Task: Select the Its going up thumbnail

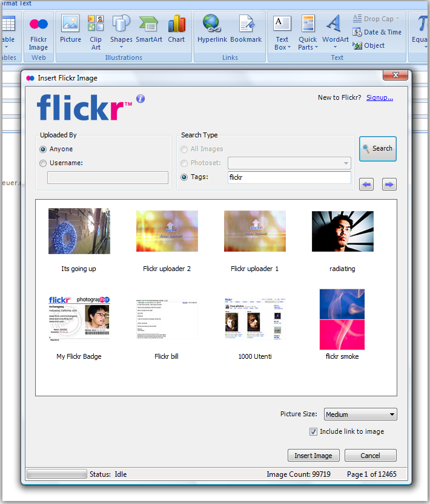Action: pos(79,231)
